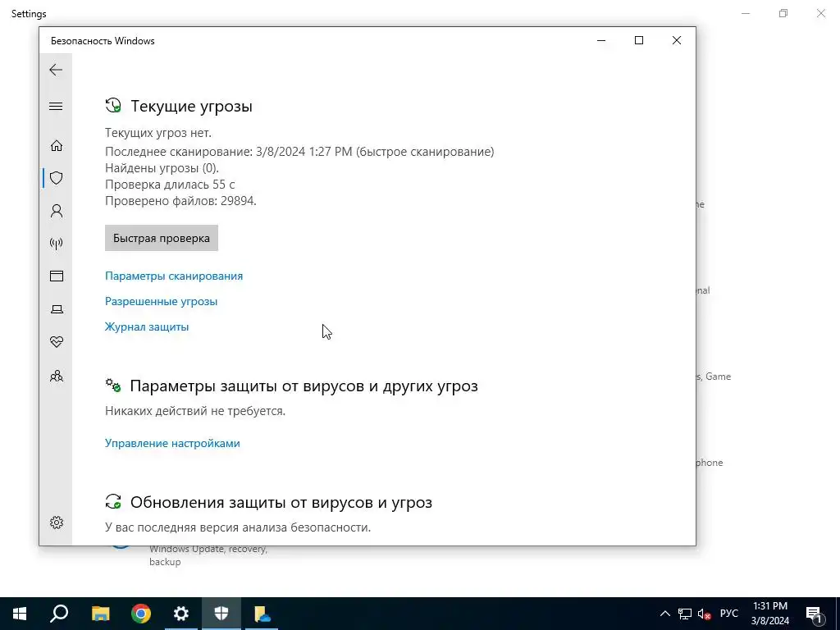This screenshot has height=630, width=840.
Task: Click 'Проверено файлов: 29894.' text
Action: tap(180, 201)
